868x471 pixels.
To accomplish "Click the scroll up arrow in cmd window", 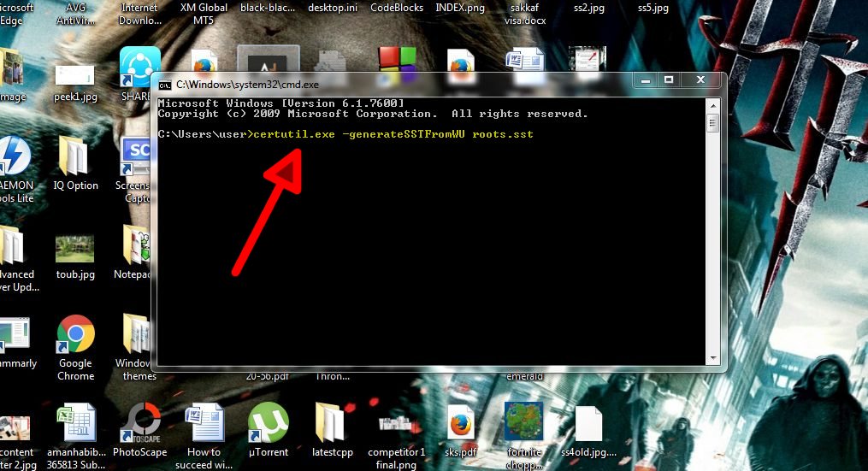I will coord(713,106).
